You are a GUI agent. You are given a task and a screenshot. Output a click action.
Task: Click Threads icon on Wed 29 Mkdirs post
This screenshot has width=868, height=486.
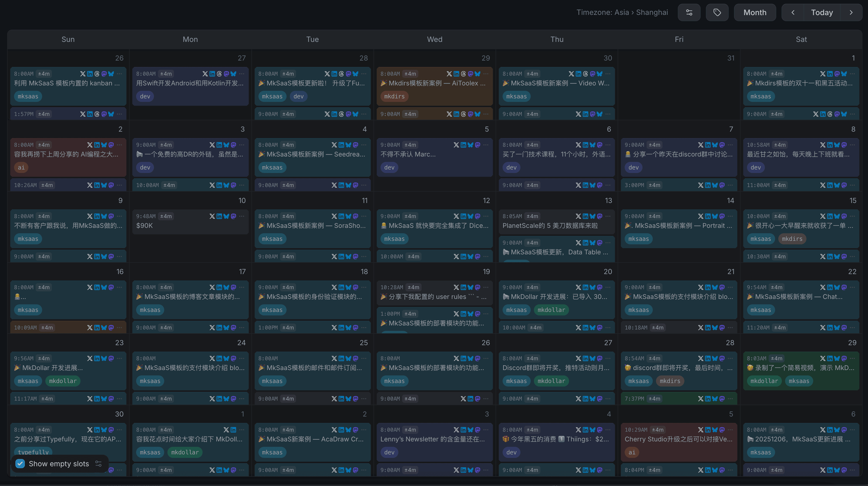point(463,74)
